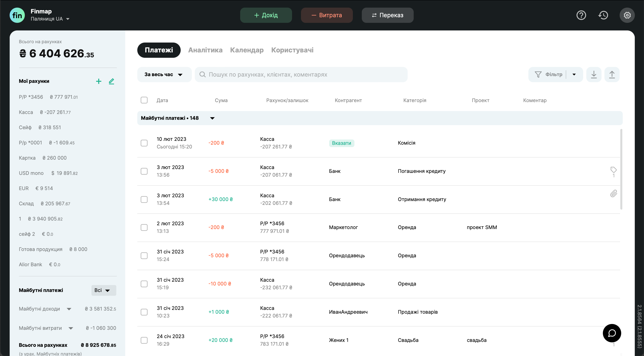
Task: Click the payments search input field
Action: 301,75
